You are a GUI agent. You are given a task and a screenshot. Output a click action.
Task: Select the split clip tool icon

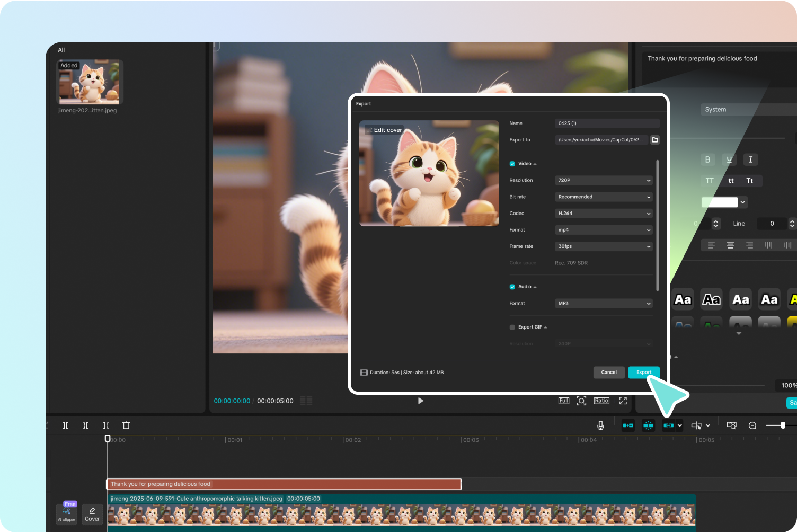click(65, 425)
